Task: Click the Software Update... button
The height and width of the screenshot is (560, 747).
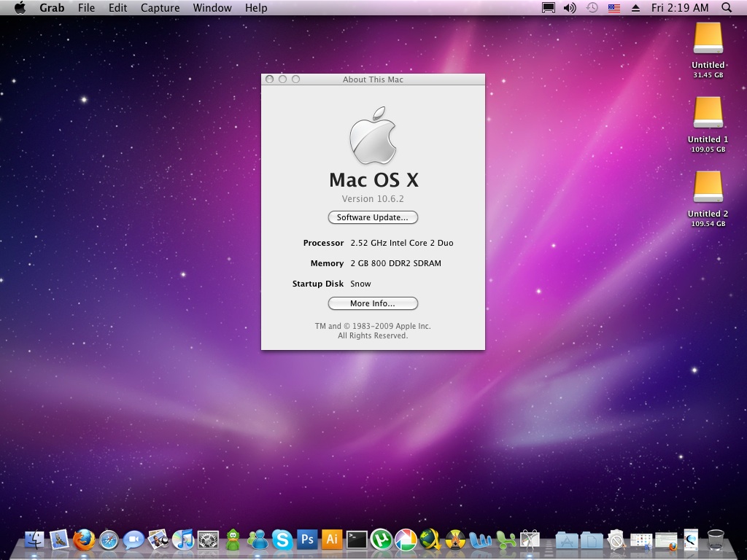Action: tap(373, 217)
